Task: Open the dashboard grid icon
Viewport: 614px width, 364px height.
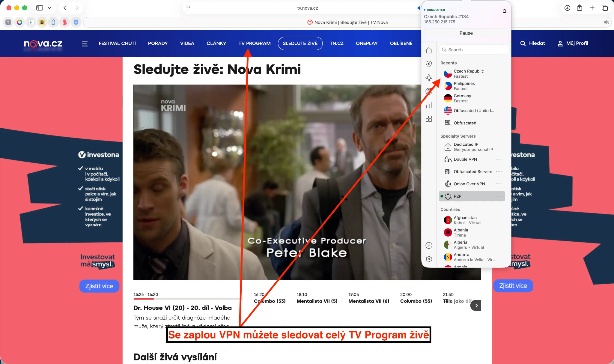Action: 429,119
